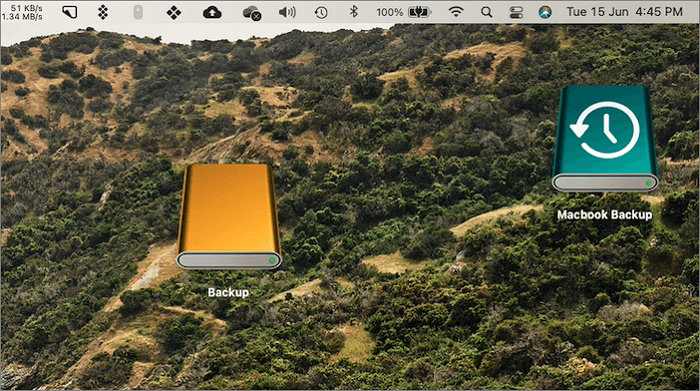This screenshot has width=700, height=391.
Task: Open Spotlight search
Action: point(487,12)
